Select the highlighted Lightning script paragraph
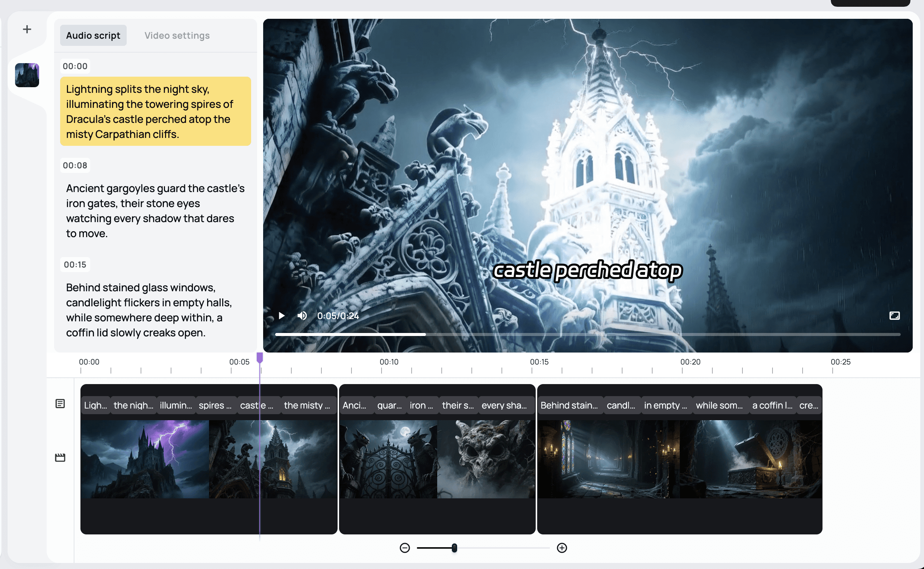924x569 pixels. 155,111
